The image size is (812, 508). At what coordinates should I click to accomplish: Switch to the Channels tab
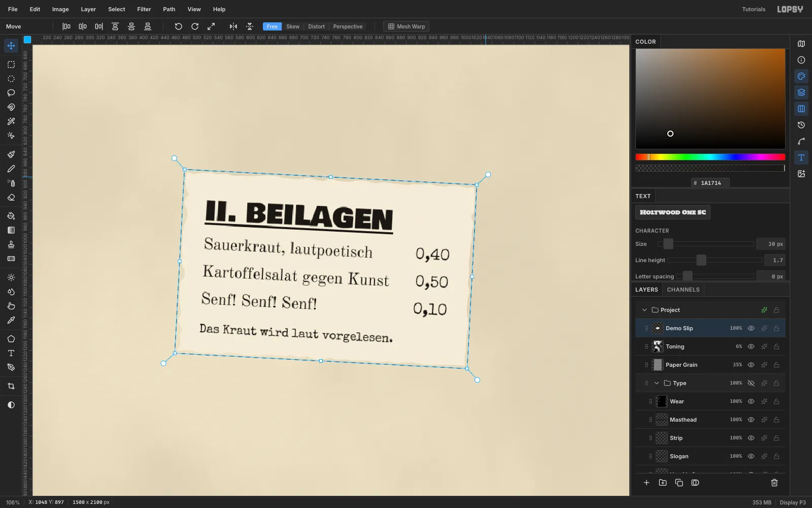coord(683,290)
